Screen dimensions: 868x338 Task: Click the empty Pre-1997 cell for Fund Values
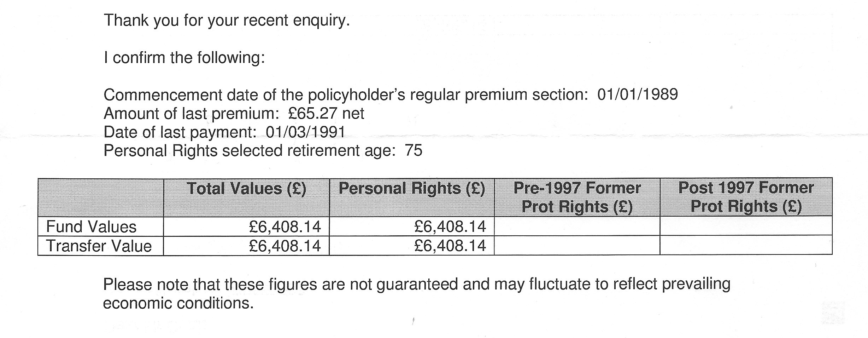coord(577,227)
